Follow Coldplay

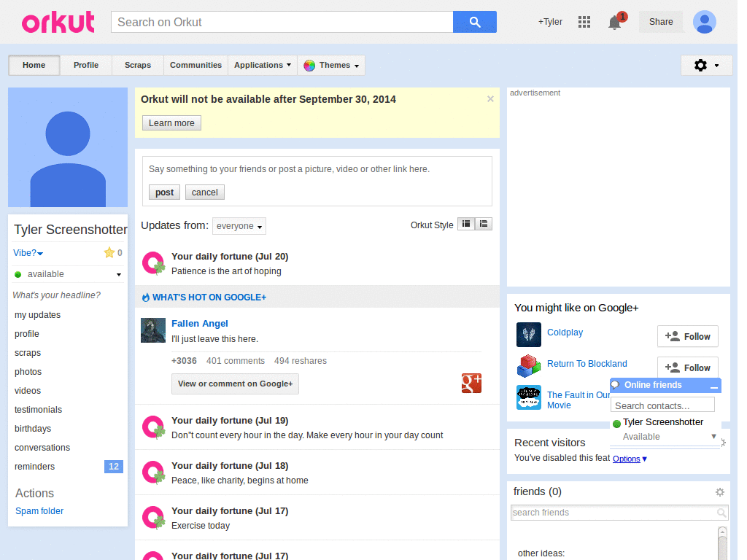pyautogui.click(x=687, y=337)
